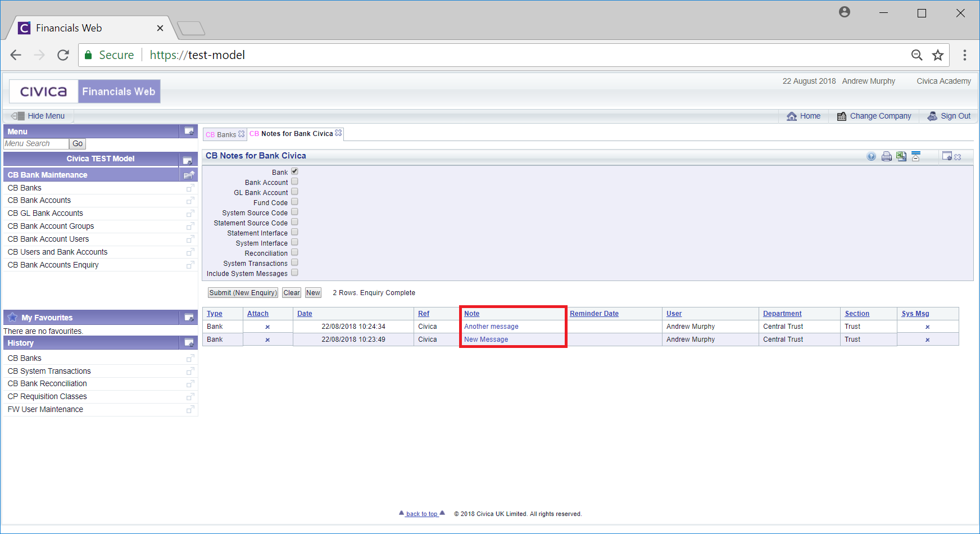Open history FW User Maintenance in new window
Screen dimensions: 980x534
(x=190, y=410)
